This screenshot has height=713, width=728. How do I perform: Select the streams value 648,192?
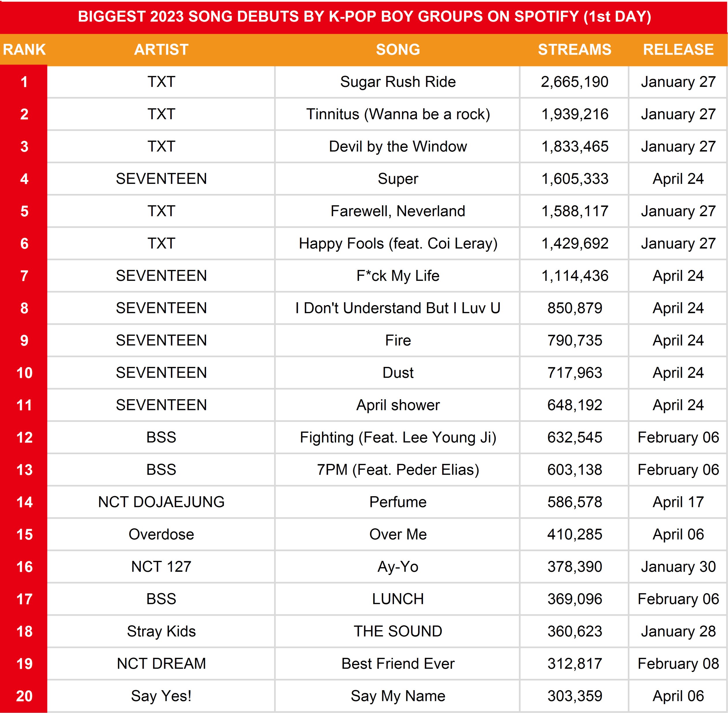click(x=574, y=405)
